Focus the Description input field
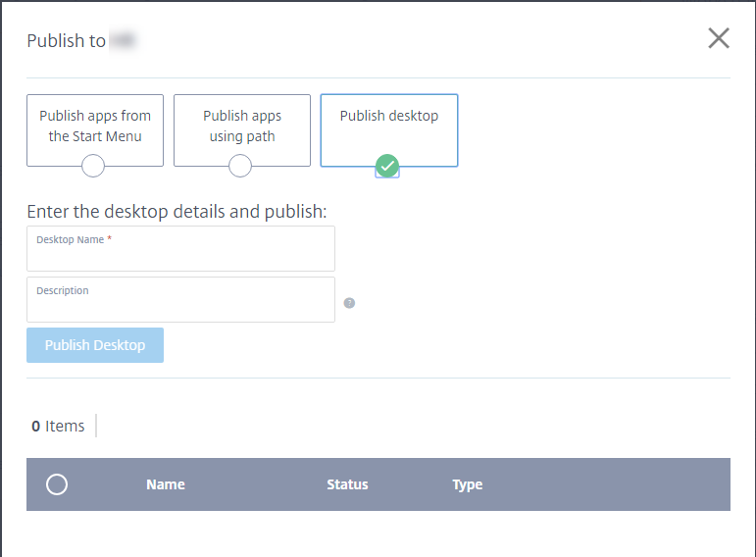The height and width of the screenshot is (557, 756). [x=180, y=299]
